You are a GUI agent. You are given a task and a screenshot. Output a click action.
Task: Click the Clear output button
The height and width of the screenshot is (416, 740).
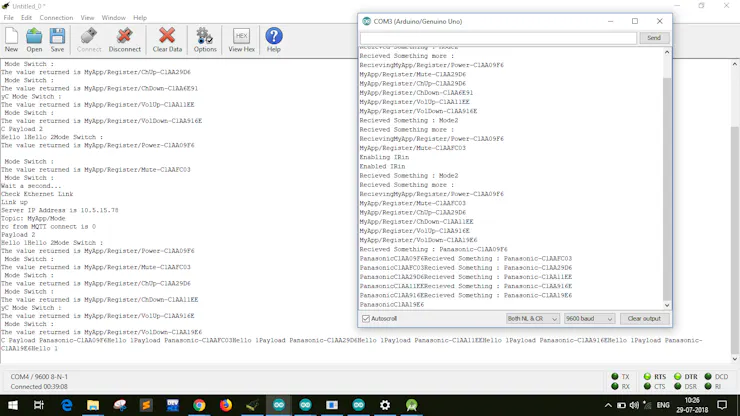click(x=644, y=319)
